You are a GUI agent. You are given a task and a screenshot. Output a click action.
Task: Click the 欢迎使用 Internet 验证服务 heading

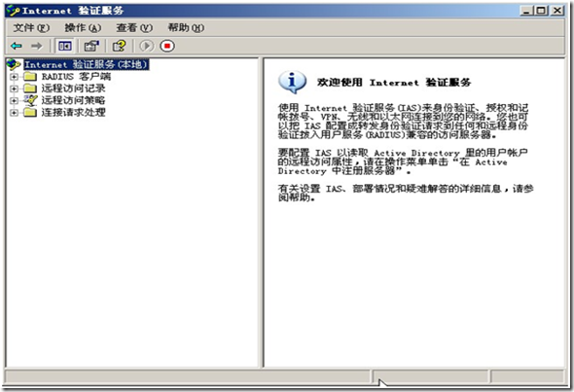394,83
